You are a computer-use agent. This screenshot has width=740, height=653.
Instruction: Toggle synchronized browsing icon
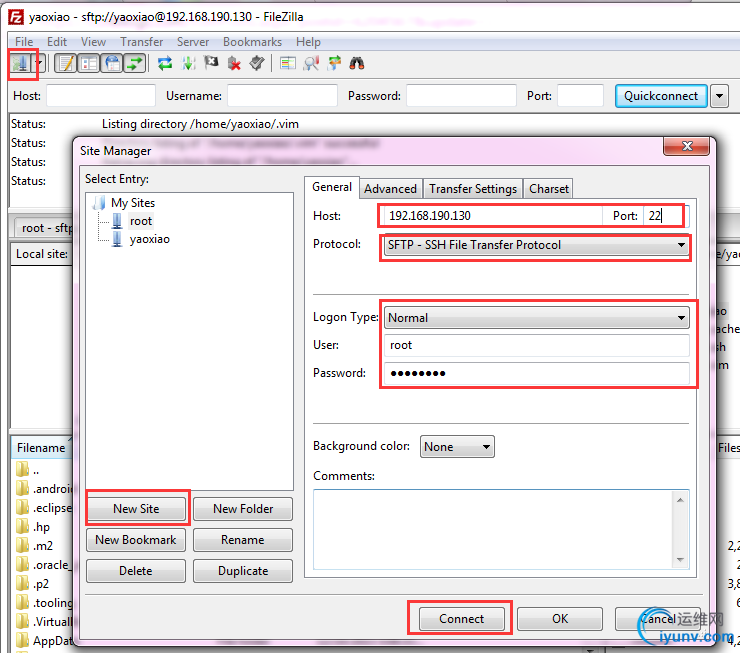click(335, 63)
